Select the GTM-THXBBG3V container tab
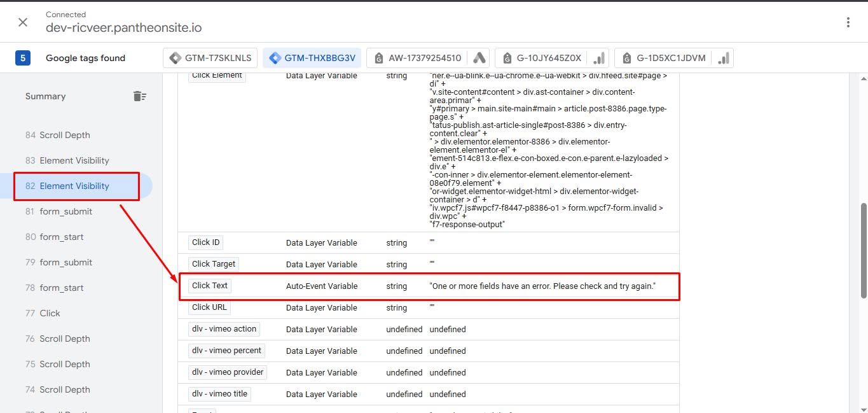 point(312,58)
